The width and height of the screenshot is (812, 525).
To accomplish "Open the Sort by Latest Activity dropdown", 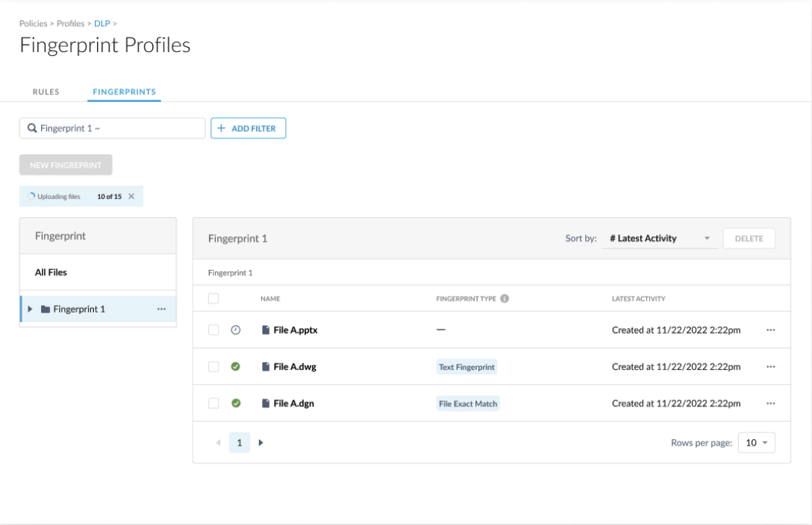I will pos(660,239).
